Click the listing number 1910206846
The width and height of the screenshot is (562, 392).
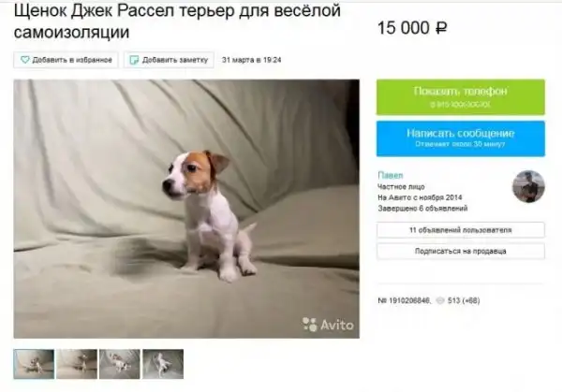405,300
